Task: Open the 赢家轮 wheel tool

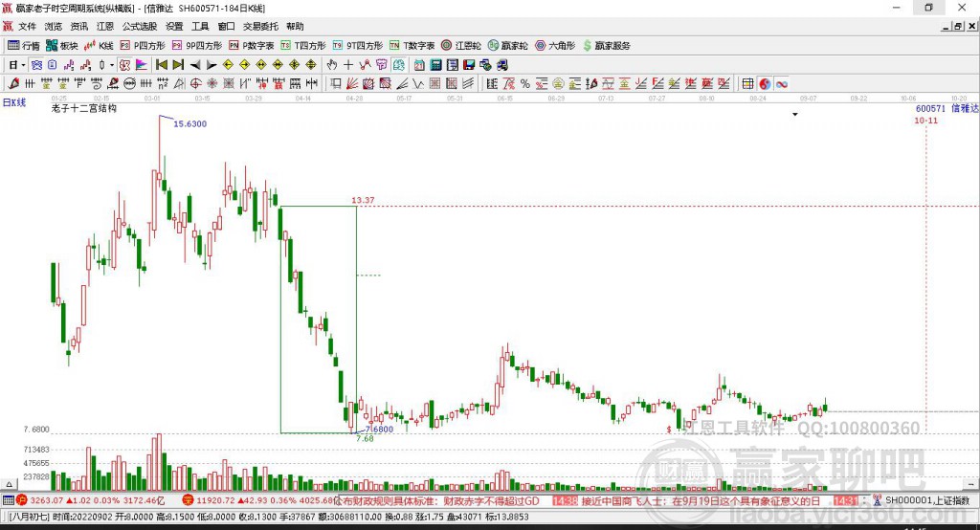Action: point(508,46)
